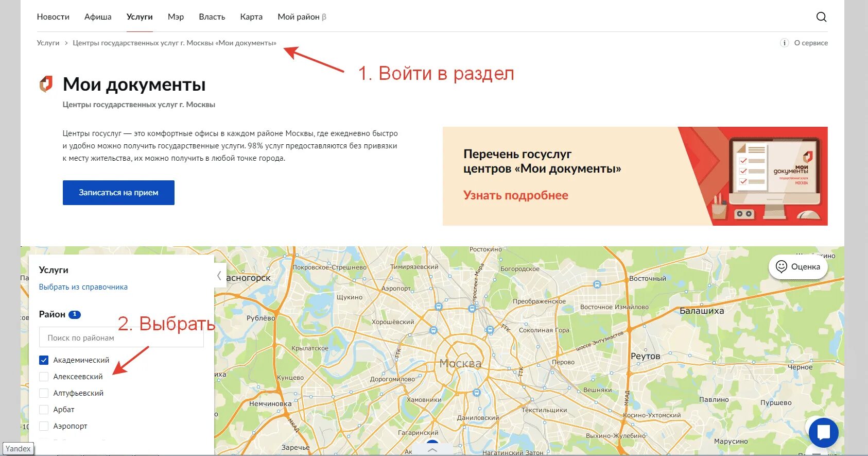Open the Новости menu item
This screenshot has width=868, height=456.
[53, 17]
